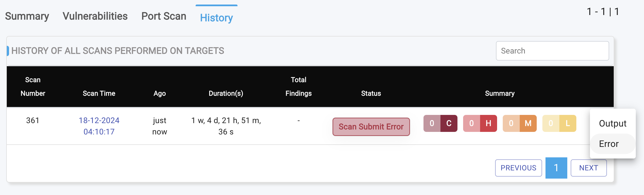The image size is (644, 195).
Task: Go to page 1 in pagination
Action: pos(556,168)
